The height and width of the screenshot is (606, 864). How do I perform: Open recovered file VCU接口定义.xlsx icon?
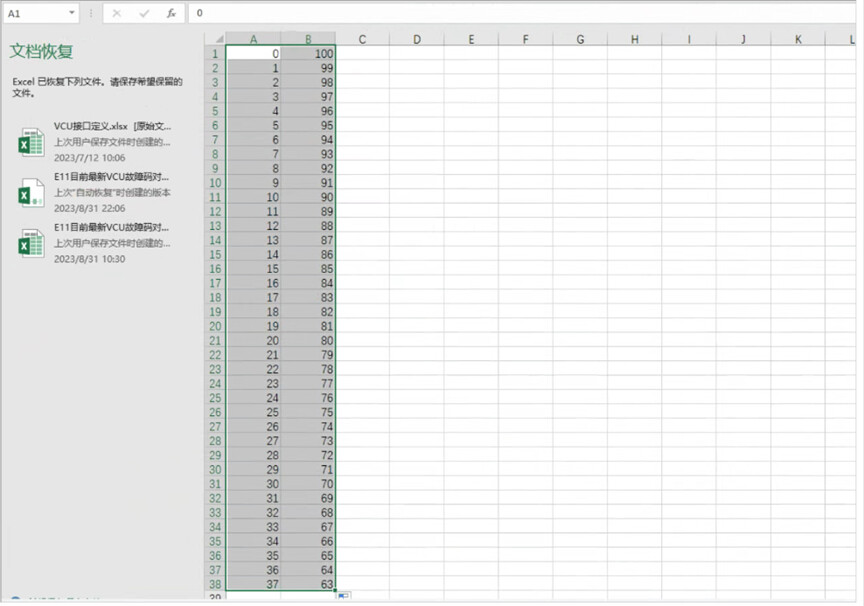pos(31,142)
